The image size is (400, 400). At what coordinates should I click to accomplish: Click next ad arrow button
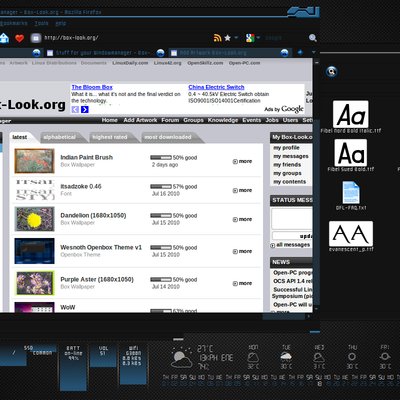pyautogui.click(x=85, y=110)
